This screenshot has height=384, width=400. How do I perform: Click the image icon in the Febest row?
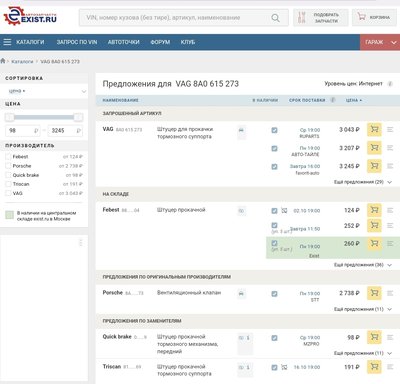pos(241,211)
